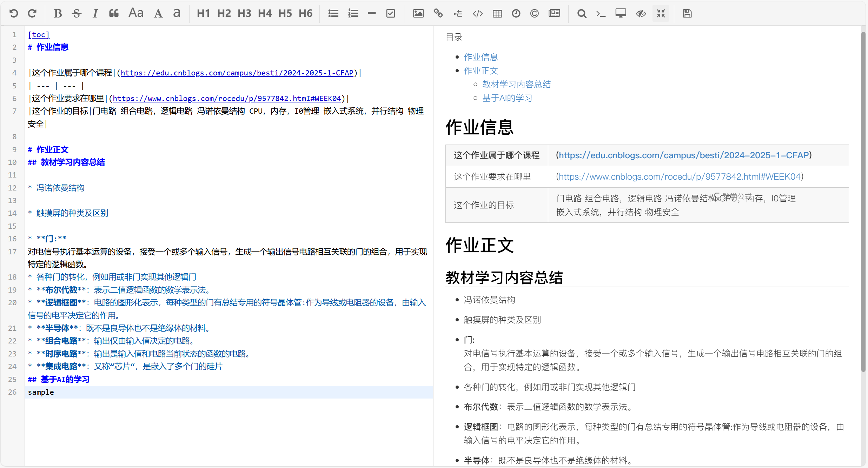
Task: Click the '**集成电路**' line in editor
Action: point(125,366)
